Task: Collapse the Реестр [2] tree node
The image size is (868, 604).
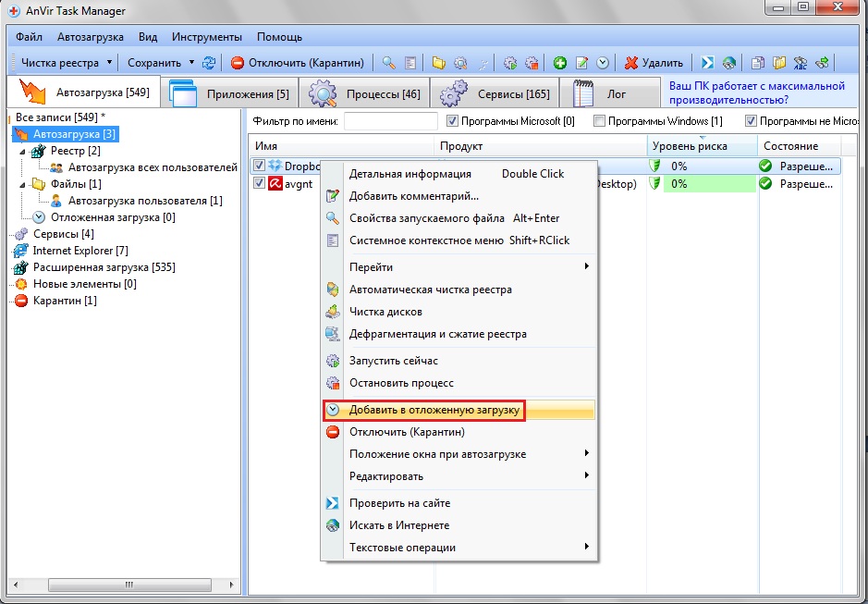Action: [23, 151]
